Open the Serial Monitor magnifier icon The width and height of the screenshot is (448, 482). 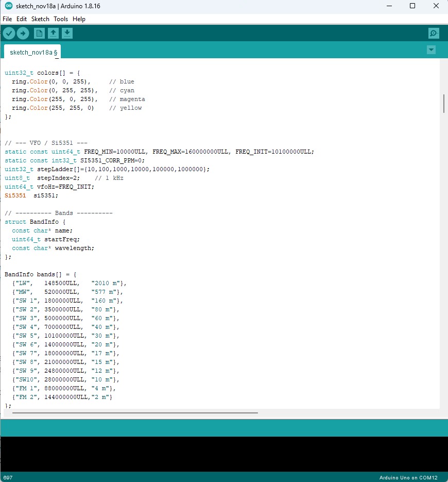pyautogui.click(x=434, y=34)
